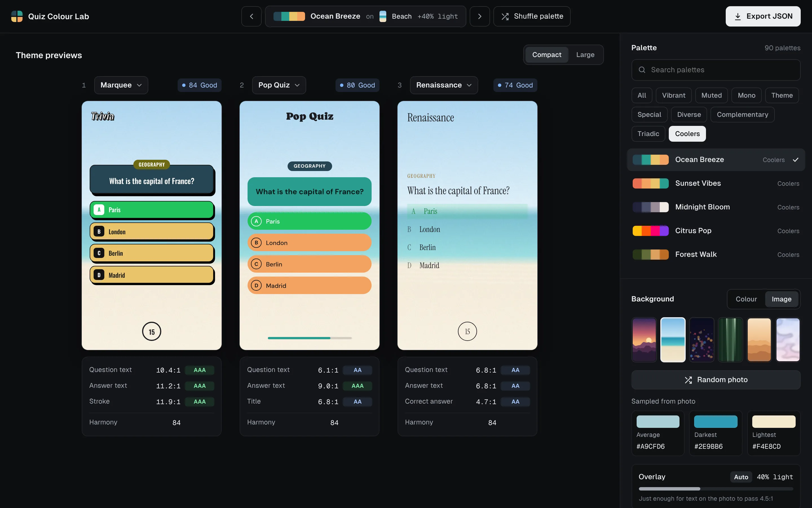This screenshot has height=508, width=812.
Task: Click the search magnifier icon
Action: [642, 69]
